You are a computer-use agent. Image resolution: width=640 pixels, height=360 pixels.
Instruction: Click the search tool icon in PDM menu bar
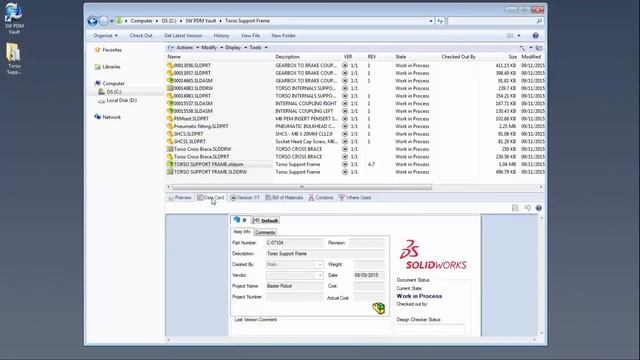pyautogui.click(x=522, y=48)
